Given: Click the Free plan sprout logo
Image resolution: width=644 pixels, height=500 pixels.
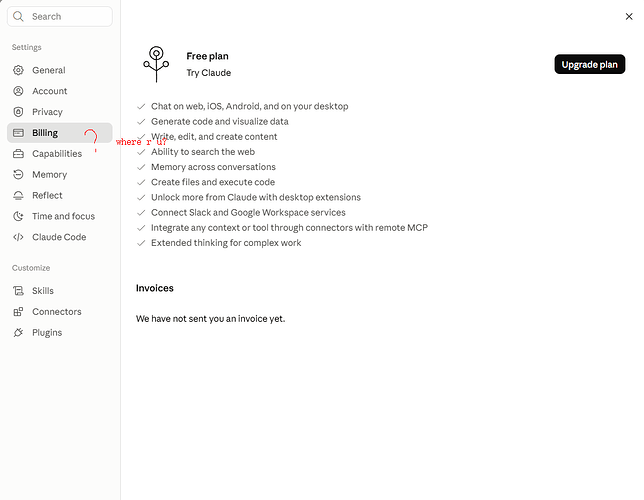Looking at the screenshot, I should click(x=156, y=64).
